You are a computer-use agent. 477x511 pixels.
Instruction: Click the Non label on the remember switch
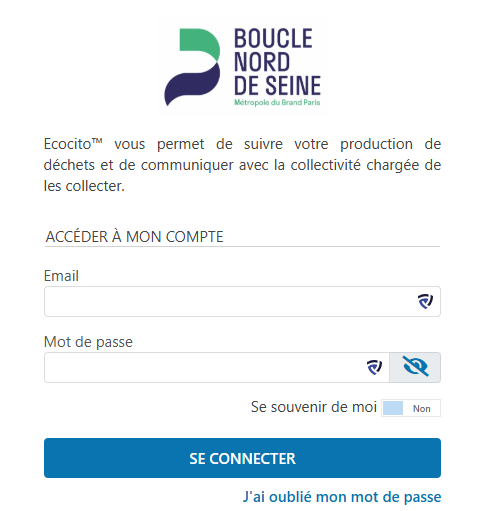[x=422, y=408]
